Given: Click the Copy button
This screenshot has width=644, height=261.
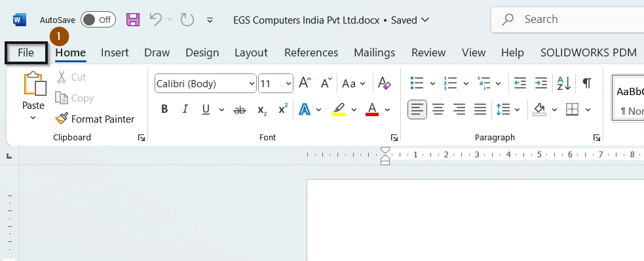Looking at the screenshot, I should pyautogui.click(x=74, y=98).
